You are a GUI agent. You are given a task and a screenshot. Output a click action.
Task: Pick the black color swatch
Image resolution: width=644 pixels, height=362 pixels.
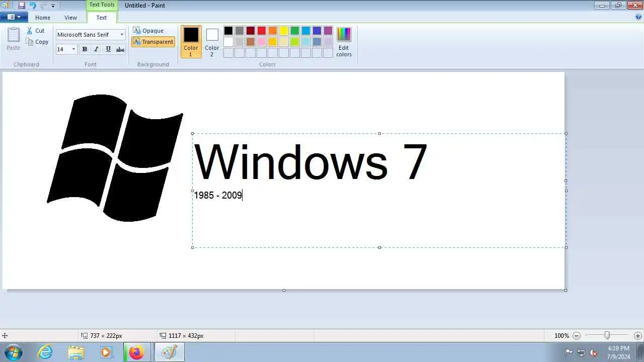click(x=228, y=31)
